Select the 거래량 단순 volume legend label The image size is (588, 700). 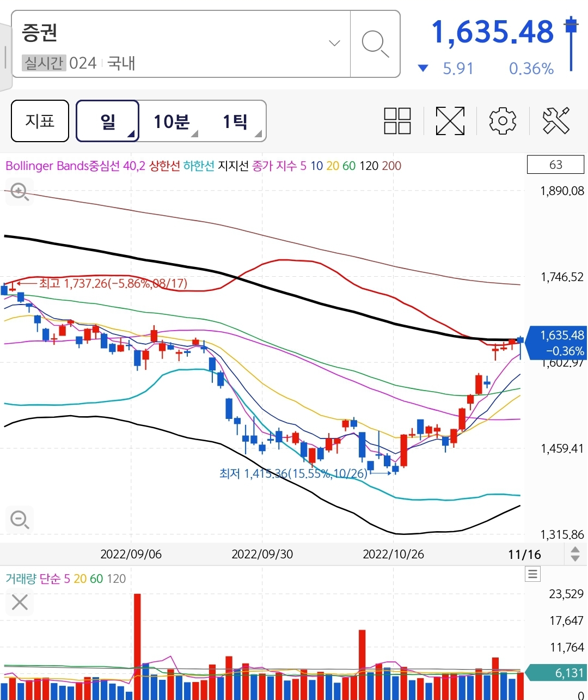click(x=33, y=579)
